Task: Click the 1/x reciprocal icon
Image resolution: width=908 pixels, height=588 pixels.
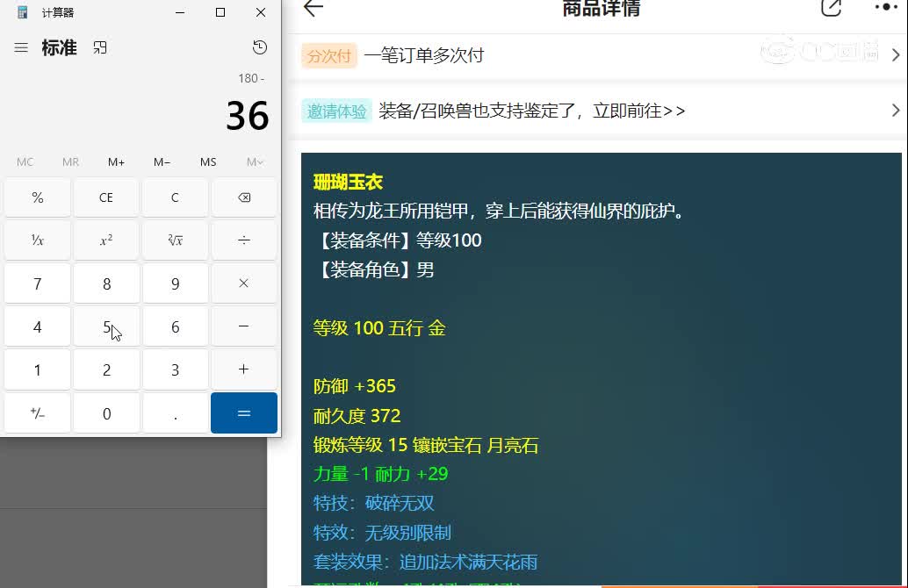Action: click(x=37, y=240)
